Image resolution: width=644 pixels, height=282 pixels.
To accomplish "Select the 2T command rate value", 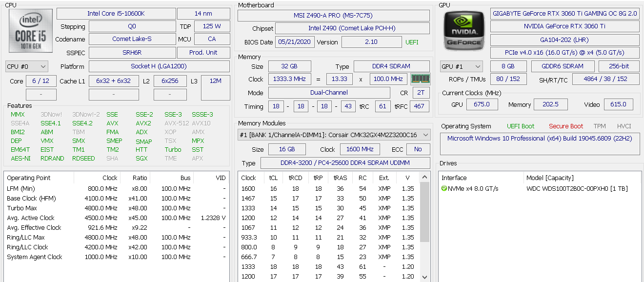I will tap(421, 93).
